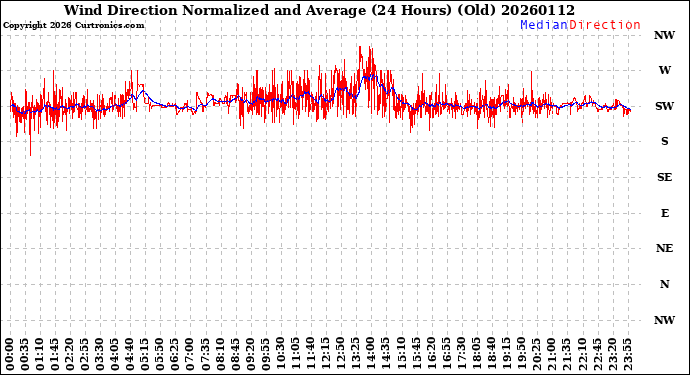Click the 13:25 time axis label
This screenshot has width=690, height=375.
click(356, 355)
